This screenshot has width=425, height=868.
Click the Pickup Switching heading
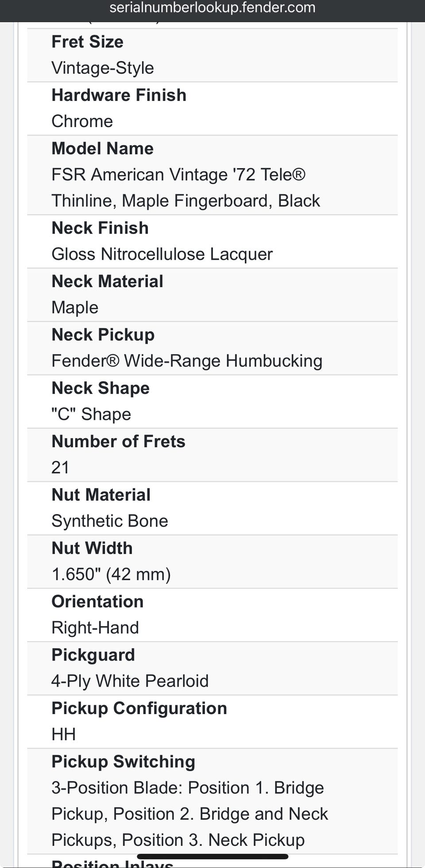point(123,762)
